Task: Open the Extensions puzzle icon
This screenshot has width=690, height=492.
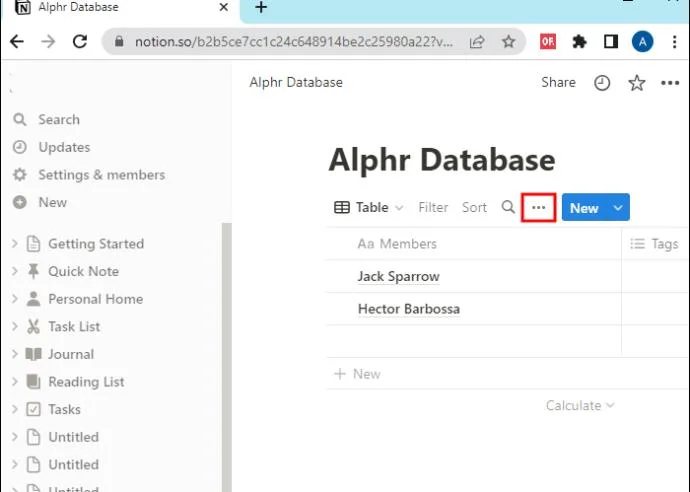Action: [x=579, y=42]
